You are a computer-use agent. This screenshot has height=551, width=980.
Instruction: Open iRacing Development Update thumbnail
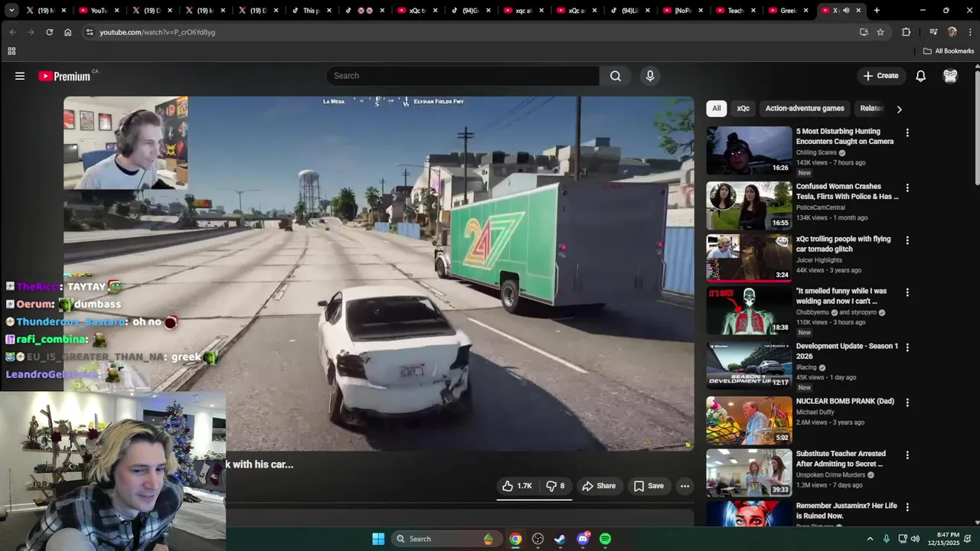[x=749, y=366]
